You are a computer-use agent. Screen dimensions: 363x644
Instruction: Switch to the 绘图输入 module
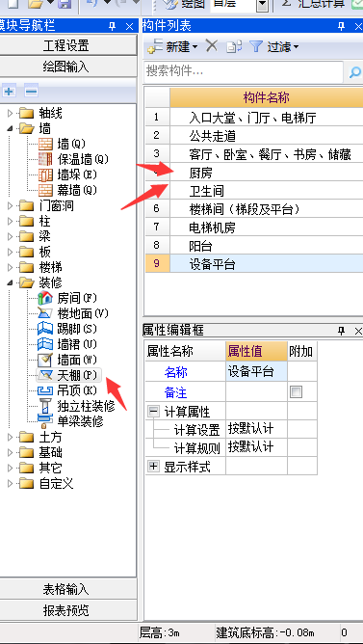(x=66, y=67)
